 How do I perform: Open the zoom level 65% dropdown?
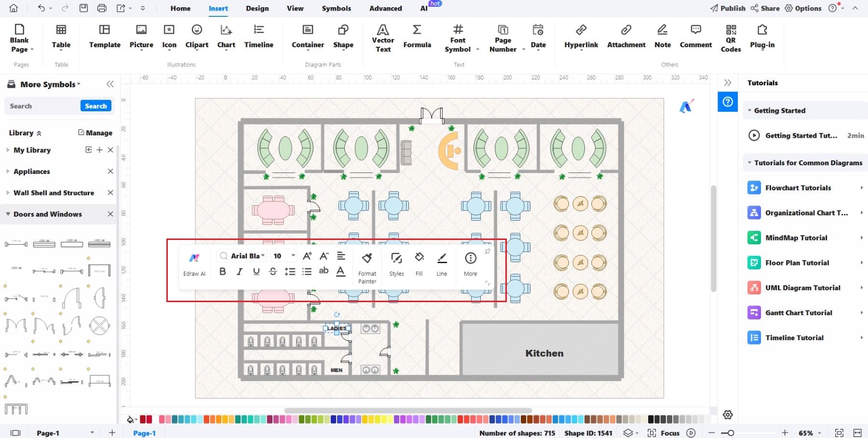pyautogui.click(x=809, y=433)
